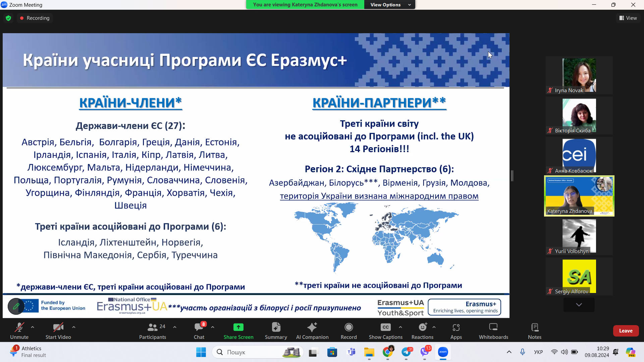Open the Meeting Summary feature

tap(276, 330)
